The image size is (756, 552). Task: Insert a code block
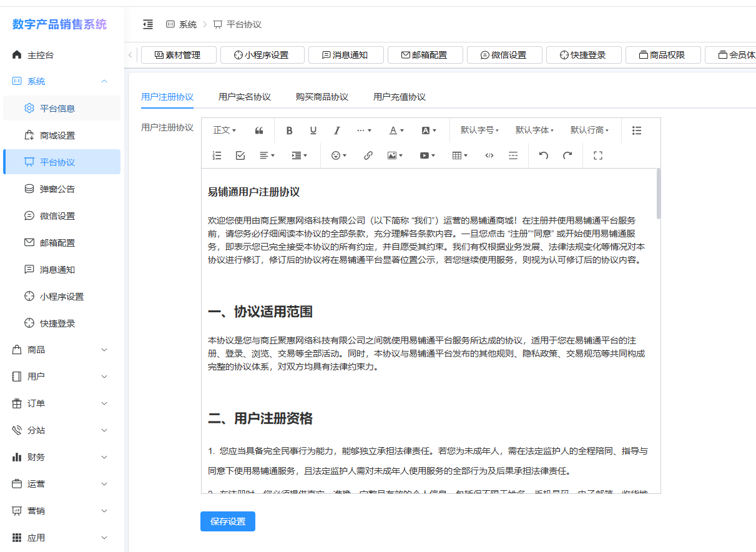pos(489,155)
